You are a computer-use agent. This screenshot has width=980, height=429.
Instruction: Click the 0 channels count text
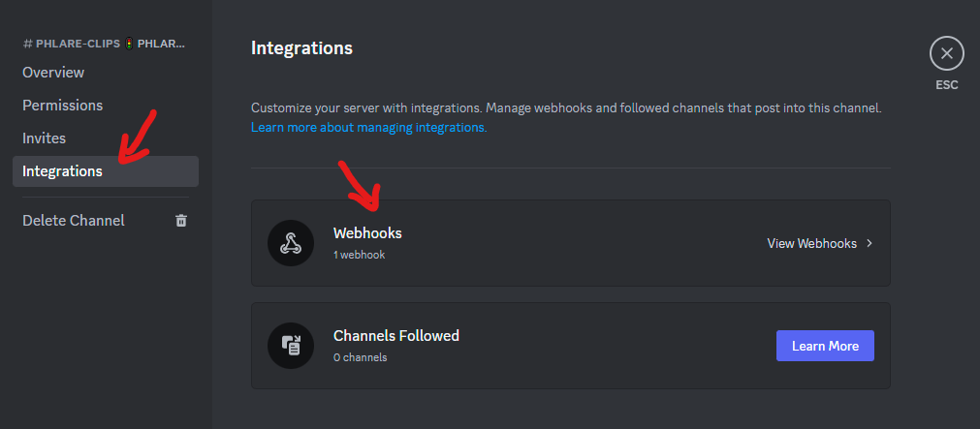[x=360, y=357]
